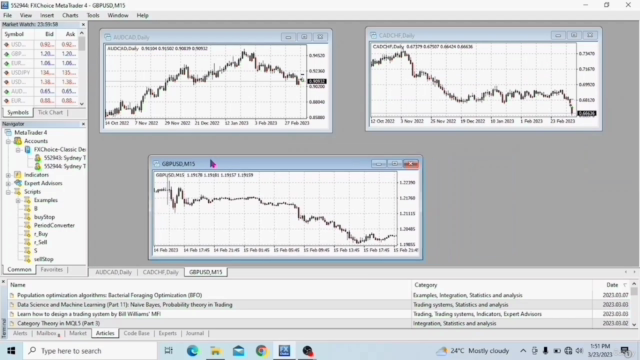Open the Insert menu
Image resolution: width=640 pixels, height=360 pixels.
[x=47, y=16]
